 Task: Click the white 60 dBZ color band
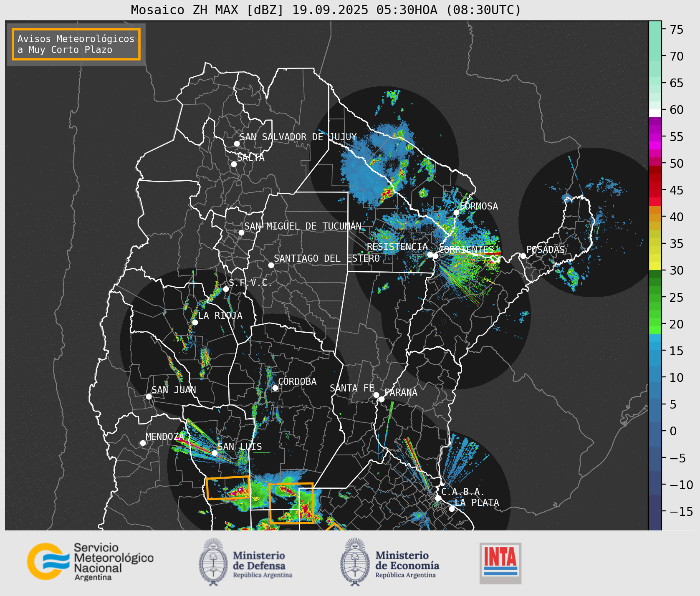coord(655,113)
